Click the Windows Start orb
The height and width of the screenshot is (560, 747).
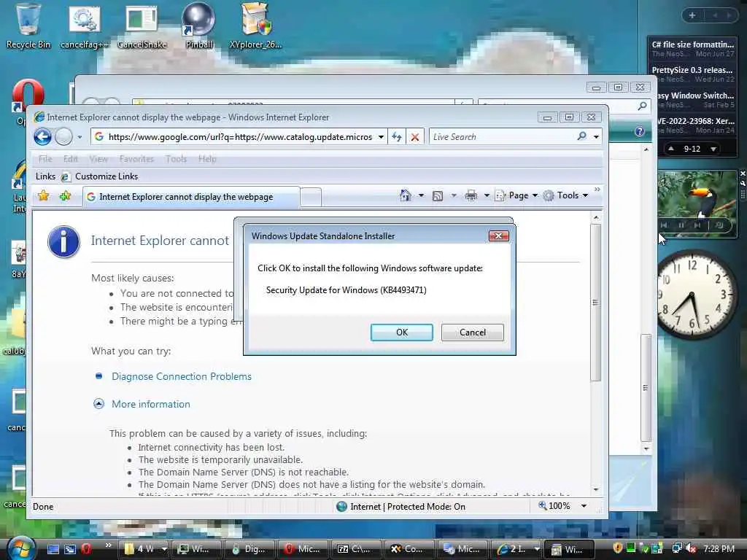point(21,548)
